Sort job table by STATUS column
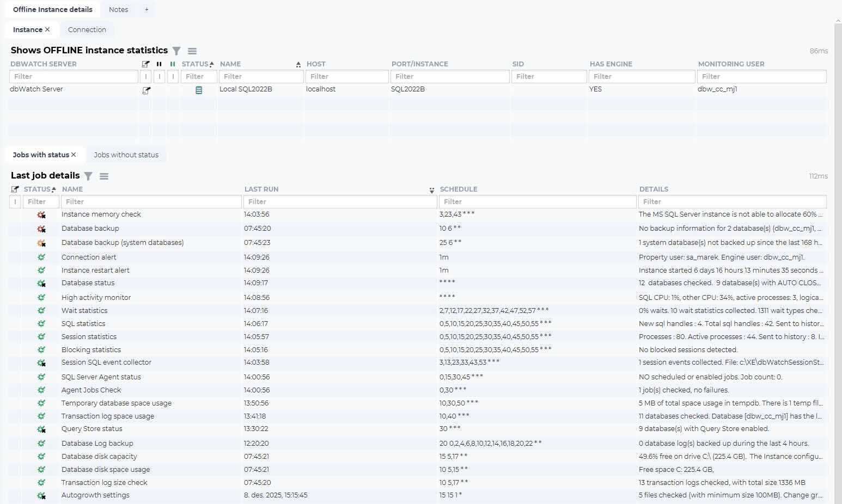This screenshot has height=504, width=842. click(x=40, y=189)
